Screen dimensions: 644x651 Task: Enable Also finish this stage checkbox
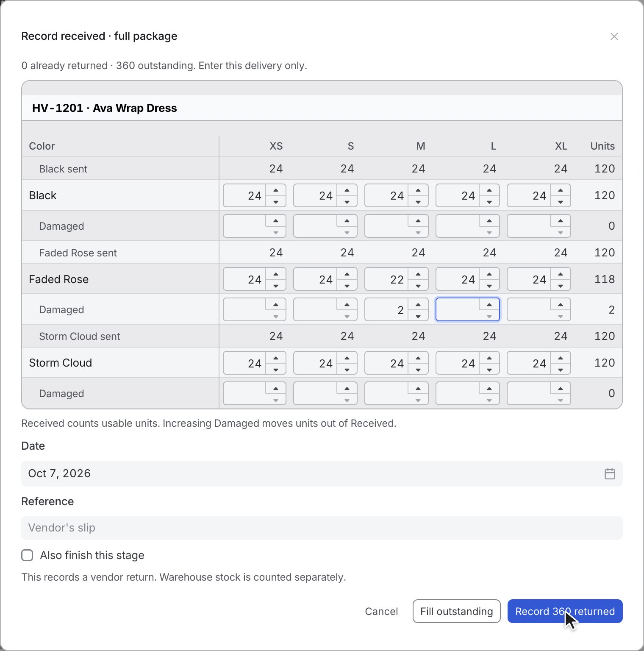point(27,555)
